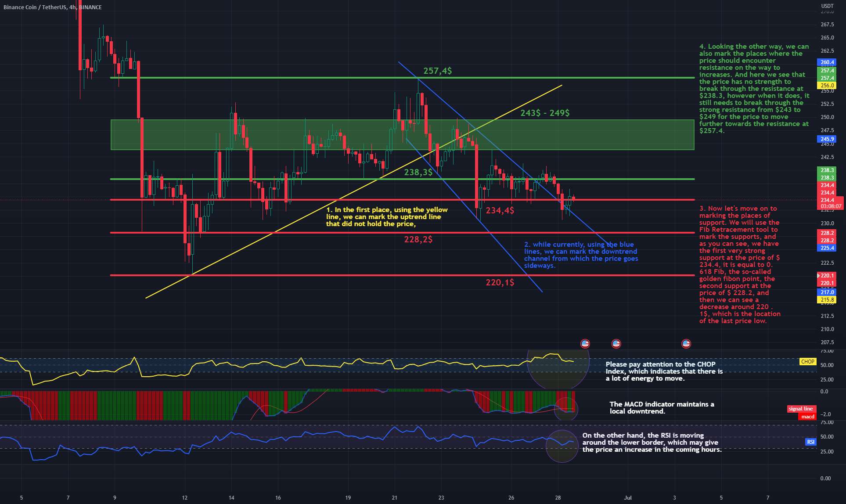Click the circle highlight on the MACD pane
This screenshot has height=504, width=846.
[566, 409]
